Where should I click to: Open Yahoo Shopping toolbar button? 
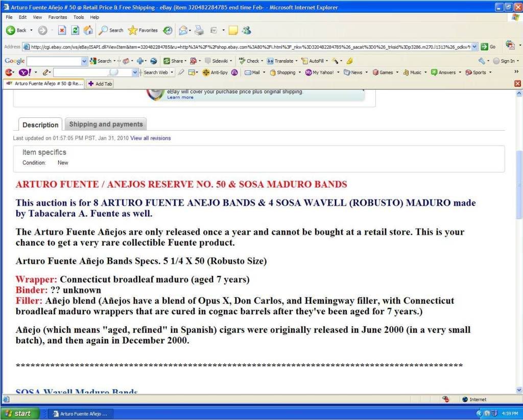pyautogui.click(x=282, y=72)
